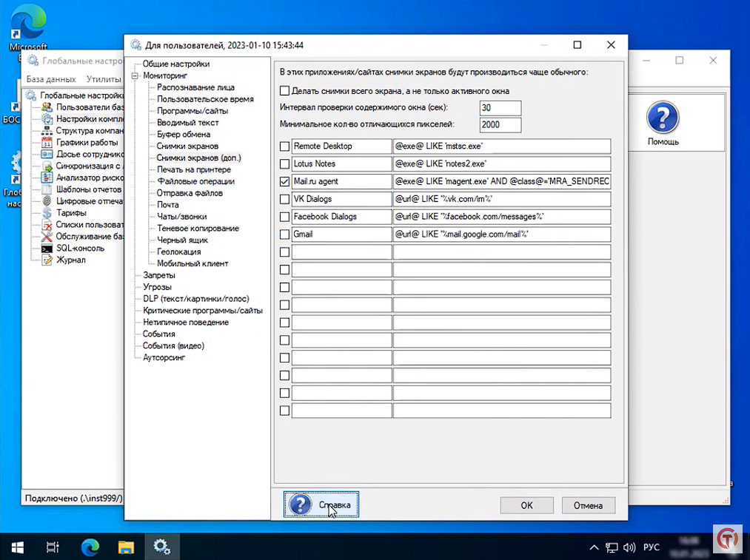
Task: Uncheck the Mail.ru agent checkbox
Action: pos(284,181)
